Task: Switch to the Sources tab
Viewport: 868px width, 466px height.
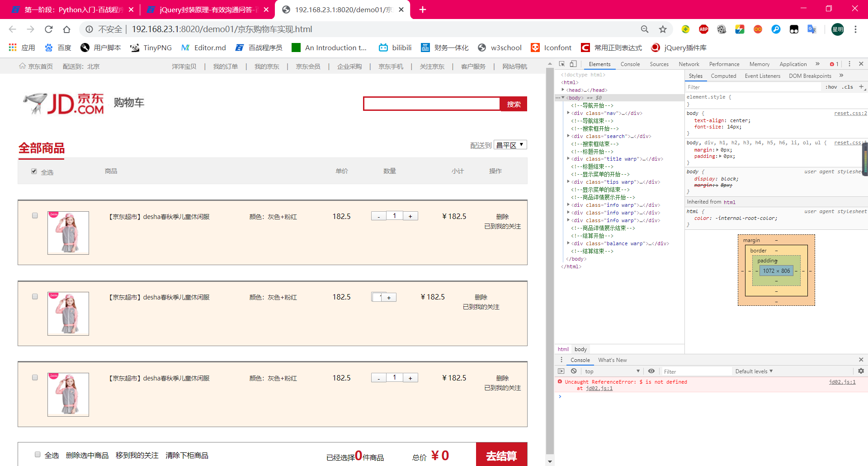Action: point(659,64)
